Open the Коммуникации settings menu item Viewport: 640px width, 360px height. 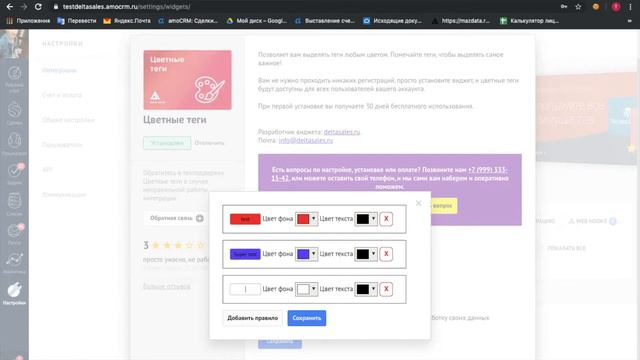[x=64, y=195]
